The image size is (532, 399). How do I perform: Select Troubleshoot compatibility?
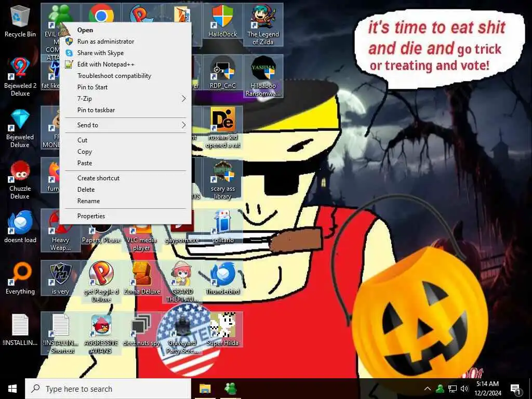(126, 76)
